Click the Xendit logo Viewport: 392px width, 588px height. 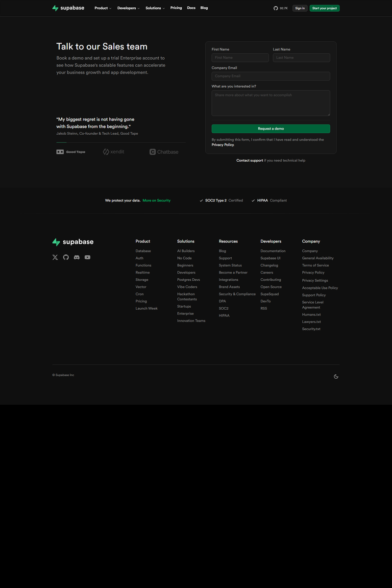tap(114, 152)
